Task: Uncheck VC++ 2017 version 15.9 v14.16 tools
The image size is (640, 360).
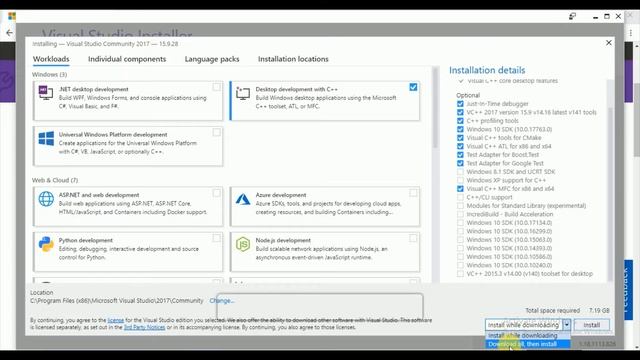Action: pyautogui.click(x=460, y=112)
